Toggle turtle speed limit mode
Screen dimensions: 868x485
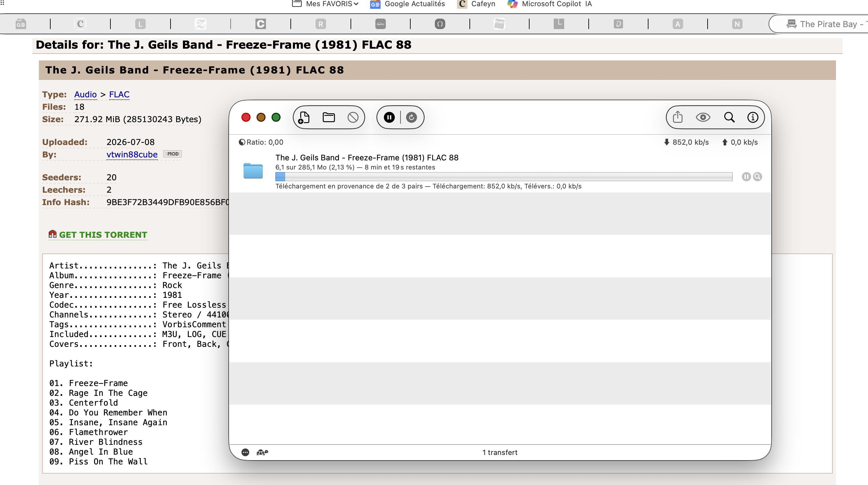pyautogui.click(x=262, y=452)
